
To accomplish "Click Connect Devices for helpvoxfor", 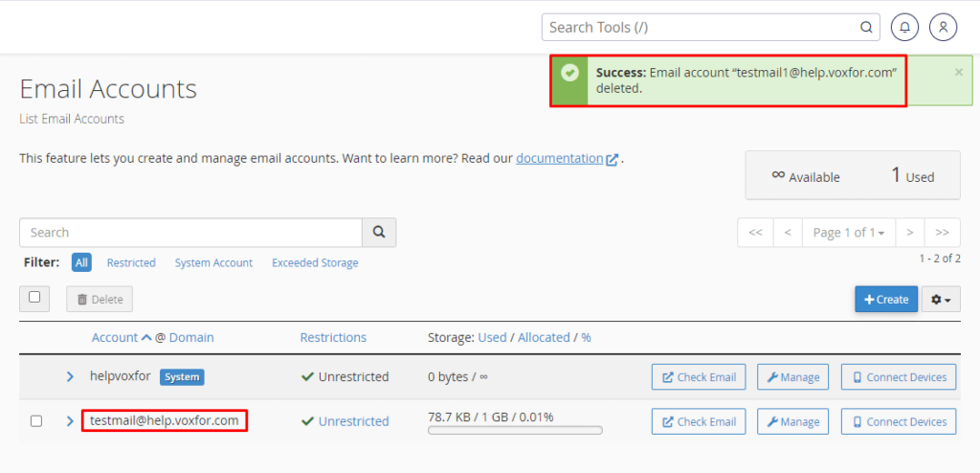I will (x=899, y=377).
